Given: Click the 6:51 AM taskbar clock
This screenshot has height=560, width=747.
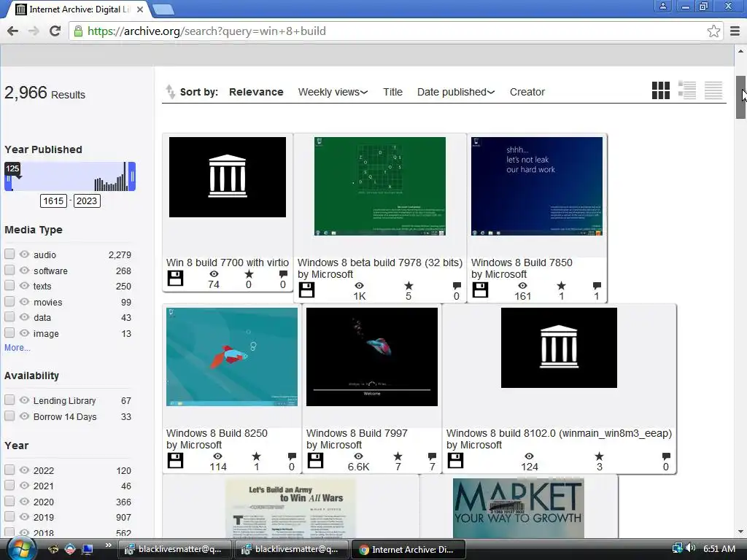Looking at the screenshot, I should pyautogui.click(x=719, y=548).
